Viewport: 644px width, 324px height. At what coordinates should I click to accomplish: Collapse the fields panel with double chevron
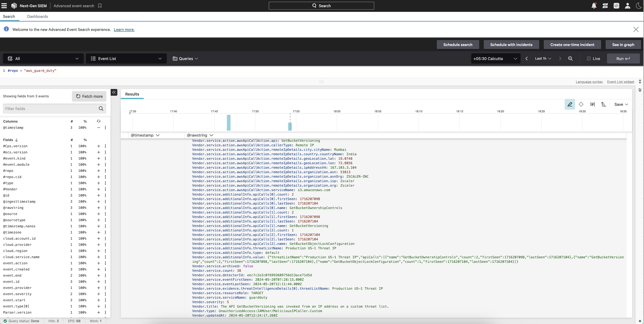(x=114, y=93)
